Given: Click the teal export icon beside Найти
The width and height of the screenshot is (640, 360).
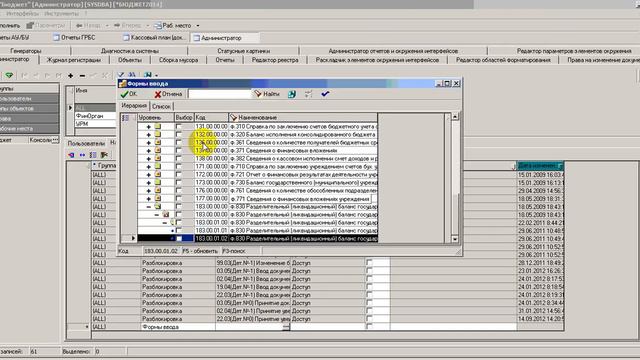Looking at the screenshot, I should coord(292,94).
